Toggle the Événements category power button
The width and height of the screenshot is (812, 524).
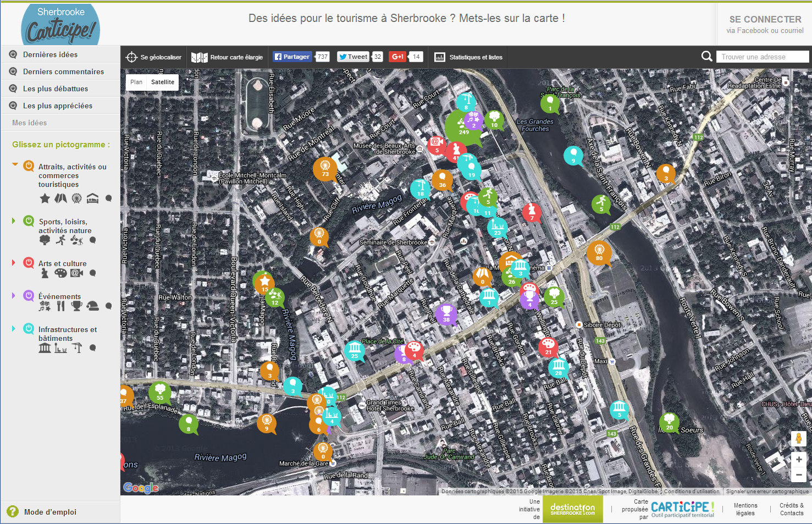coord(29,296)
